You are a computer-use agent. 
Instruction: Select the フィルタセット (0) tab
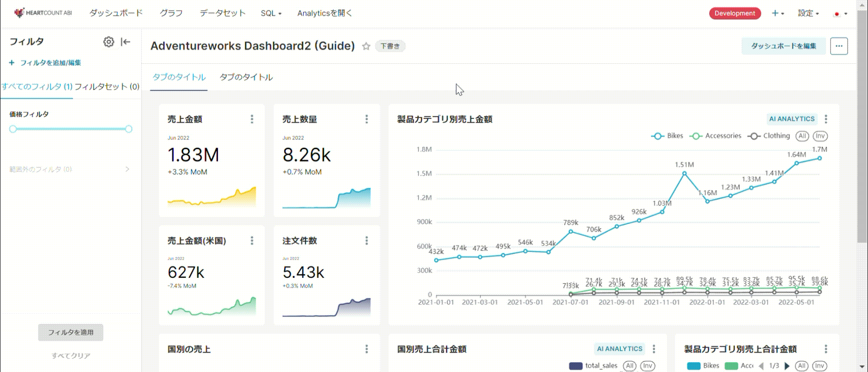click(x=107, y=87)
